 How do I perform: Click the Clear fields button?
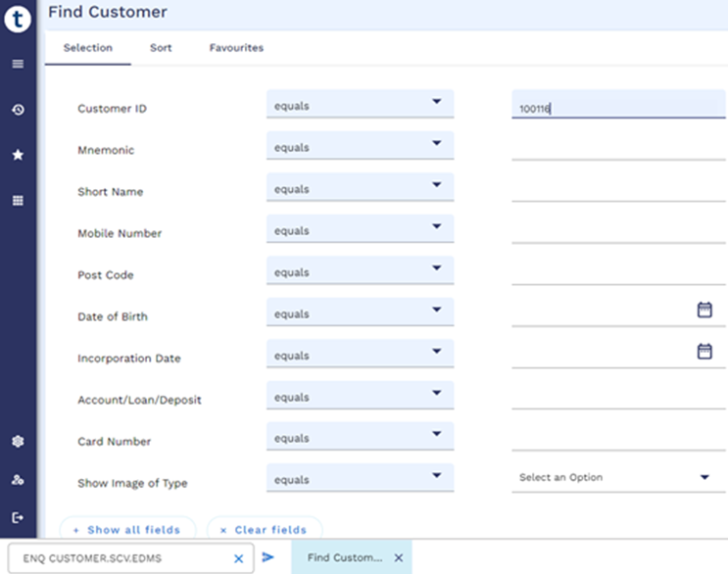click(x=264, y=530)
